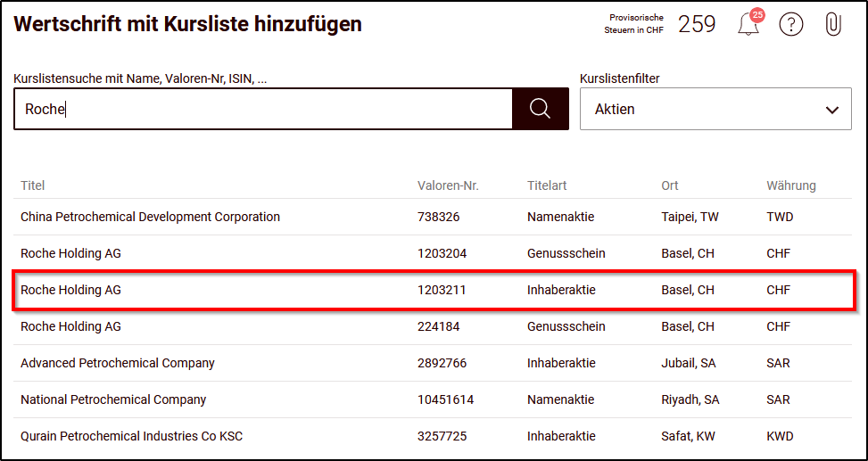Image resolution: width=868 pixels, height=461 pixels.
Task: Click the Währung column header
Action: (791, 185)
